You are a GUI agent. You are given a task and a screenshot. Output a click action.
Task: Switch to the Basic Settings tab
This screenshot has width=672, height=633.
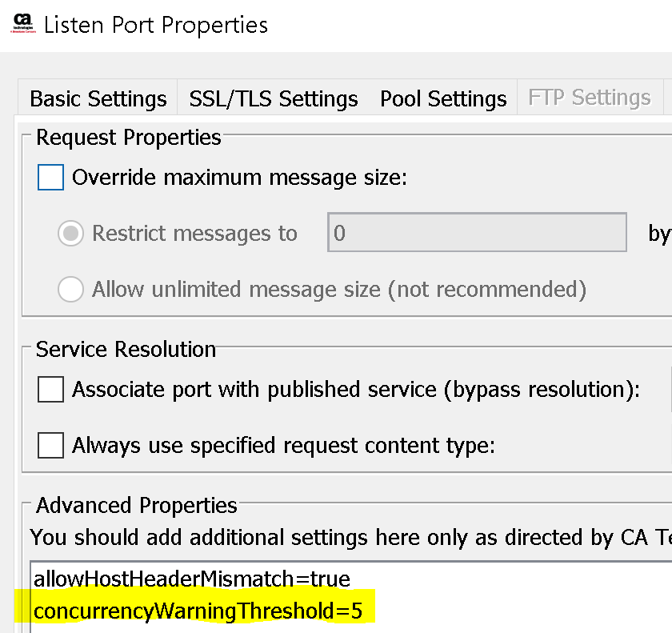[x=98, y=98]
